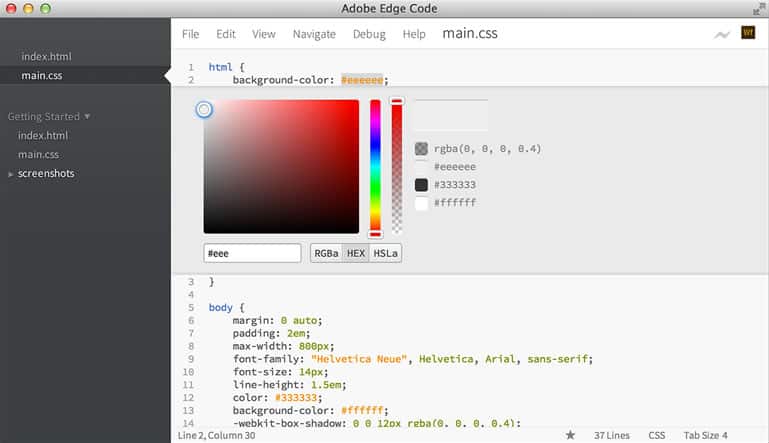
Task: Click the main.css title in header
Action: [470, 33]
